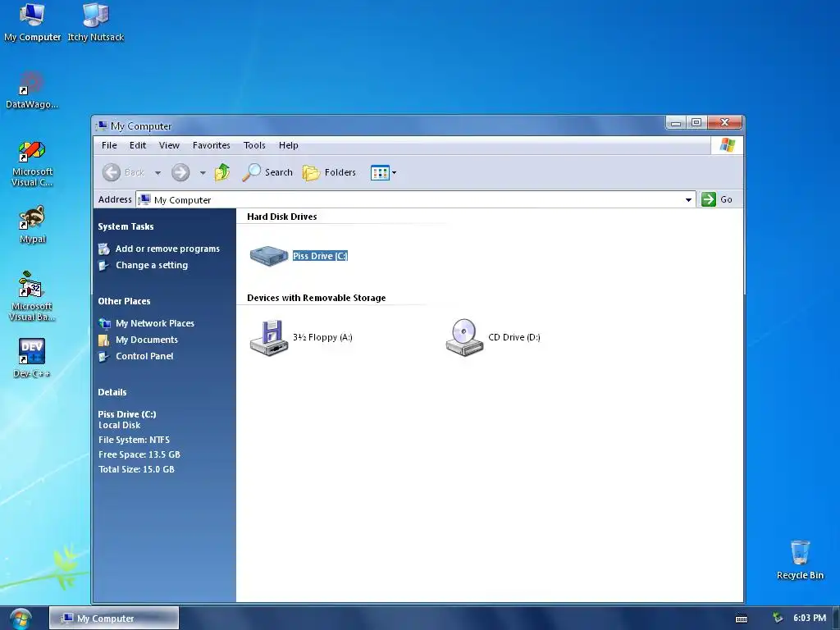Click the safely remove hardware tray icon
This screenshot has height=630, width=840.
(x=778, y=619)
